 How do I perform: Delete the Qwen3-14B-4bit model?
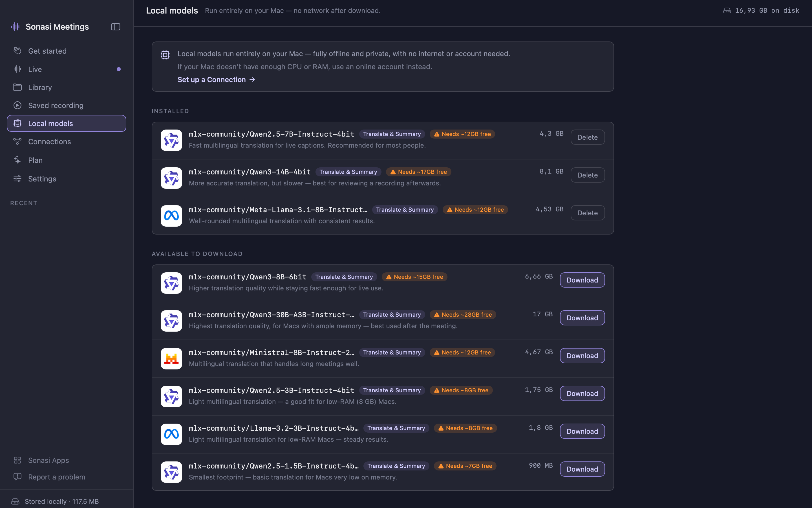coord(588,175)
